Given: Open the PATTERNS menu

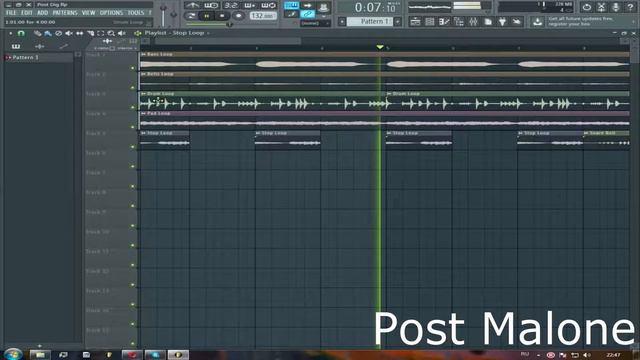Looking at the screenshot, I should point(65,13).
